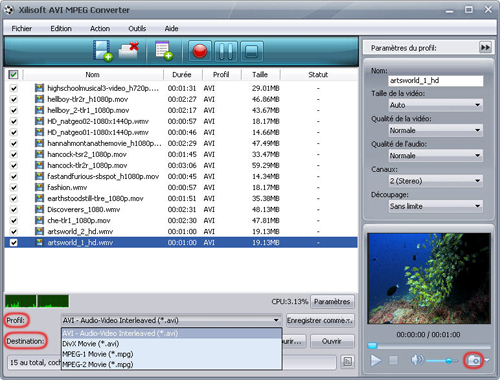Uncheck highschoolmusical3-video_h720p file checkbox
Screen dimensions: 500x380
coord(14,88)
